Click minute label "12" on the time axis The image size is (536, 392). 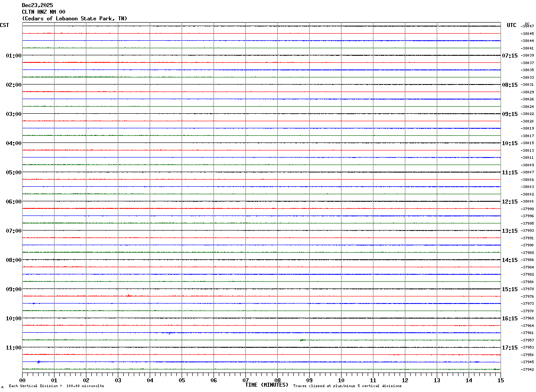[405, 380]
